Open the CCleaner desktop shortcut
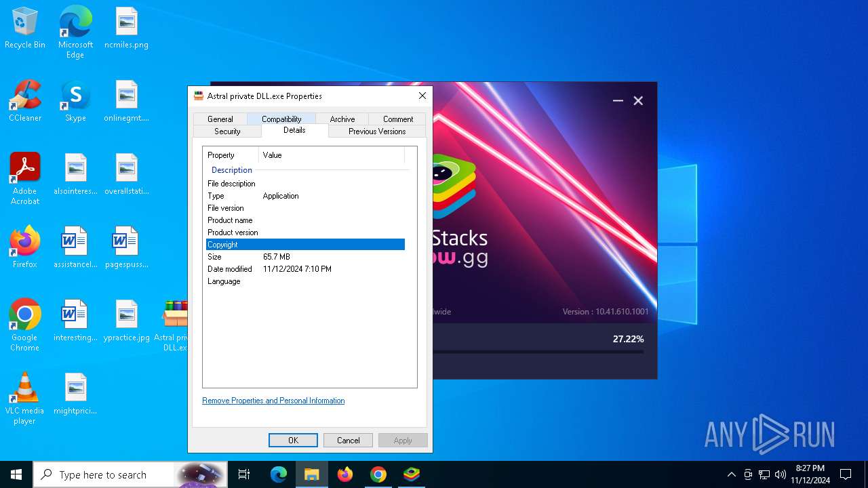 [x=25, y=102]
